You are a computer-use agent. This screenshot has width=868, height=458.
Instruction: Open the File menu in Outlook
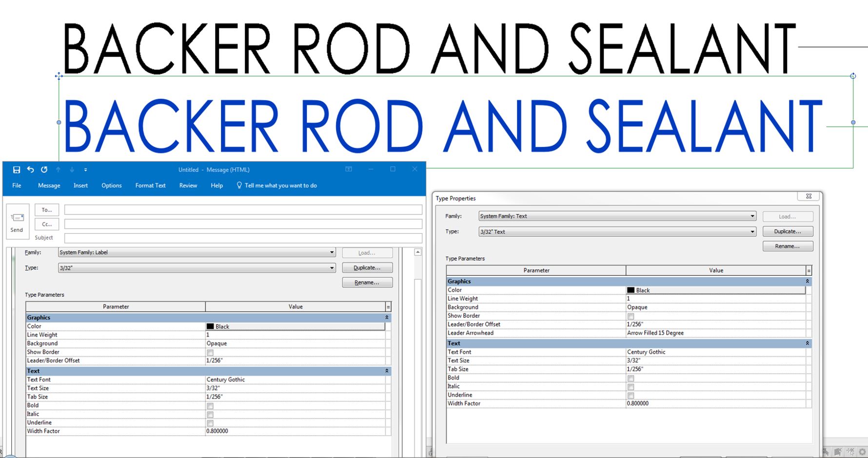click(17, 186)
